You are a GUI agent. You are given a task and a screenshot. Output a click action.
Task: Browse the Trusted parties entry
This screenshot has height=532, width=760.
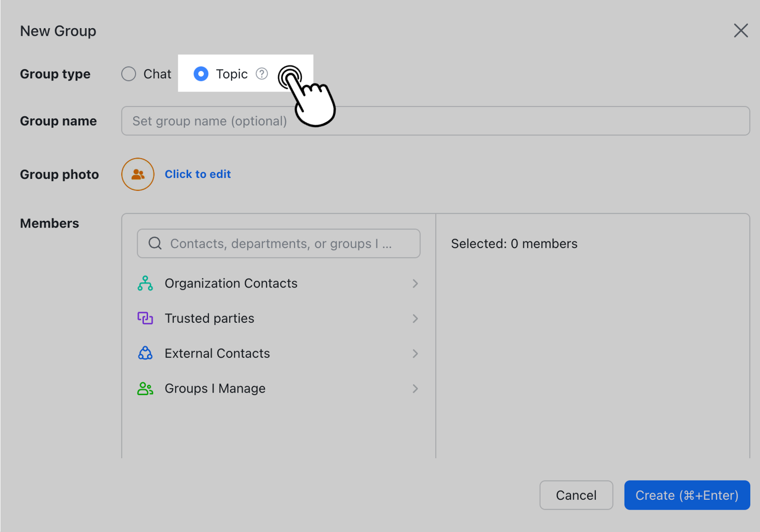[x=209, y=318]
